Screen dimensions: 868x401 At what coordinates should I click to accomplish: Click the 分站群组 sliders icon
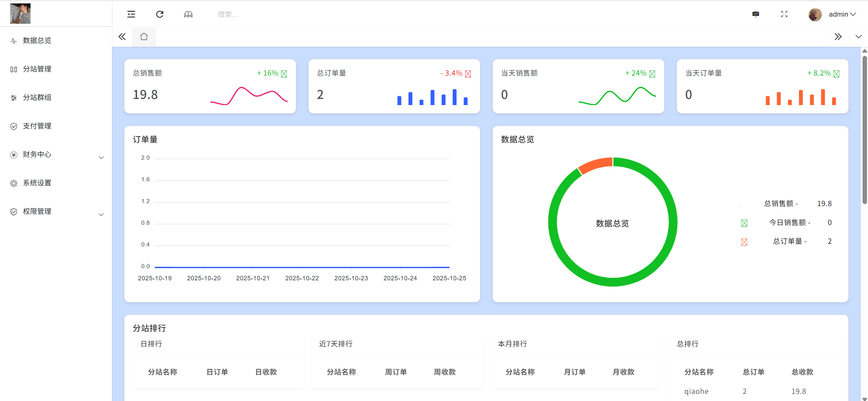14,98
